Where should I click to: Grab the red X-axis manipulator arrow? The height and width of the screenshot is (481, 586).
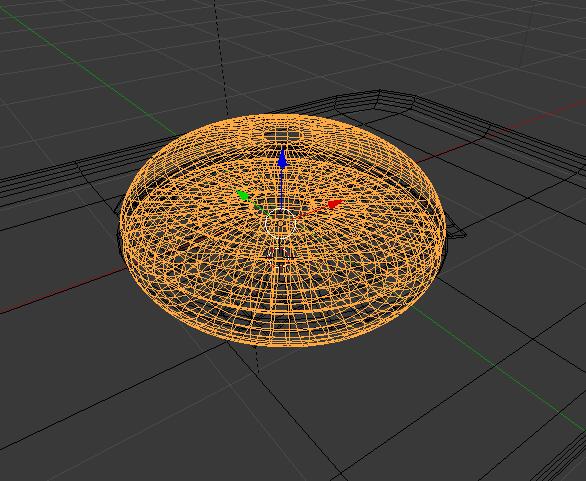click(335, 204)
